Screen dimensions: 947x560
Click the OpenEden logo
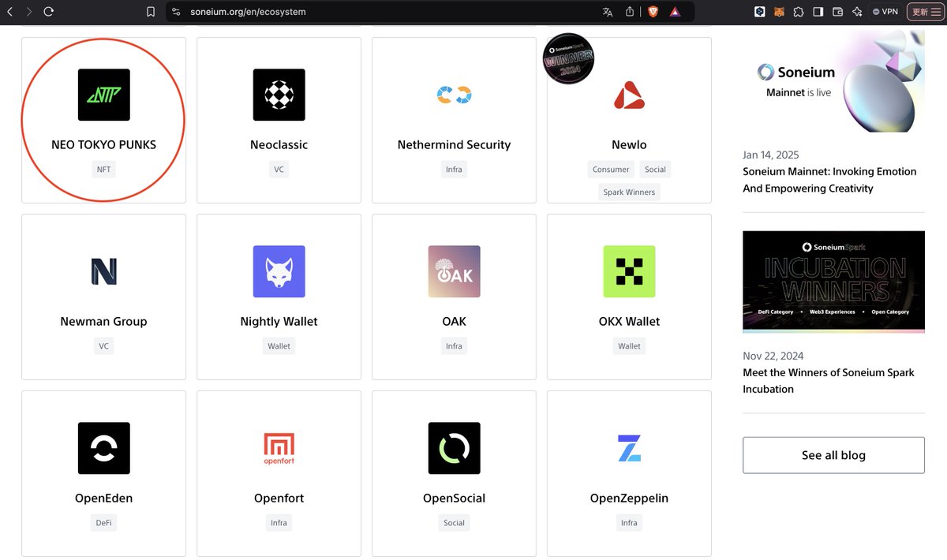pyautogui.click(x=104, y=448)
